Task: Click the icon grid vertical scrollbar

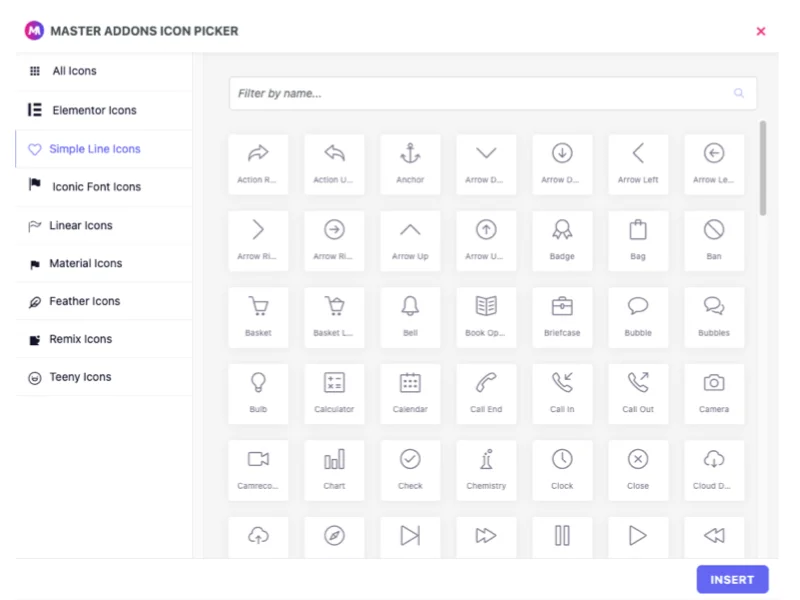Action: (x=763, y=168)
